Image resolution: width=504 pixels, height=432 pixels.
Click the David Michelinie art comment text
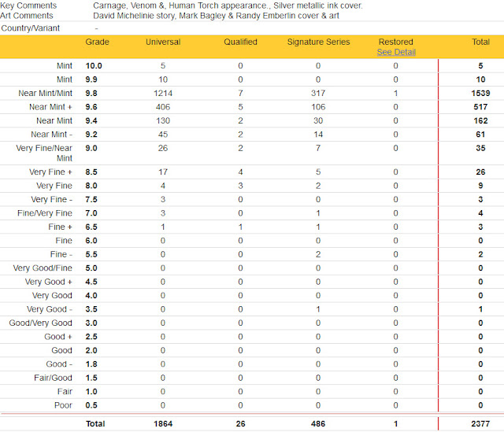[x=216, y=16]
